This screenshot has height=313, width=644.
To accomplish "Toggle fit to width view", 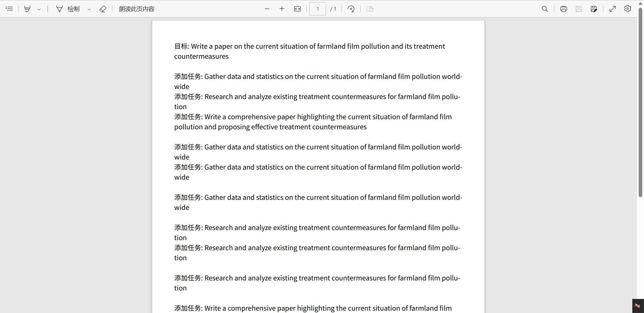I will coord(297,9).
